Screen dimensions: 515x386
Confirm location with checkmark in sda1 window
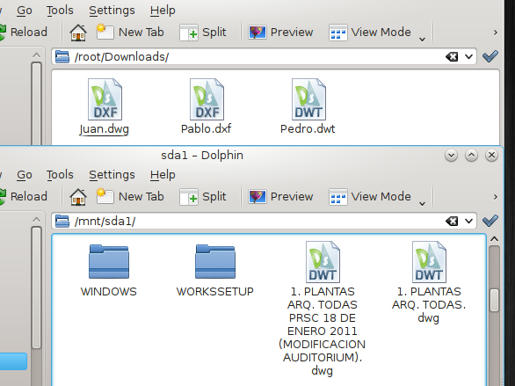click(x=490, y=221)
